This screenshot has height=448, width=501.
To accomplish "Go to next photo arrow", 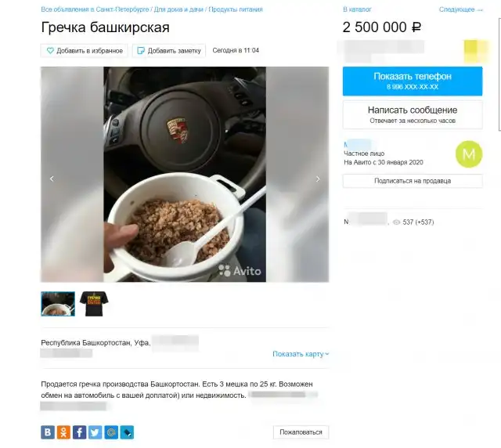I will 318,179.
